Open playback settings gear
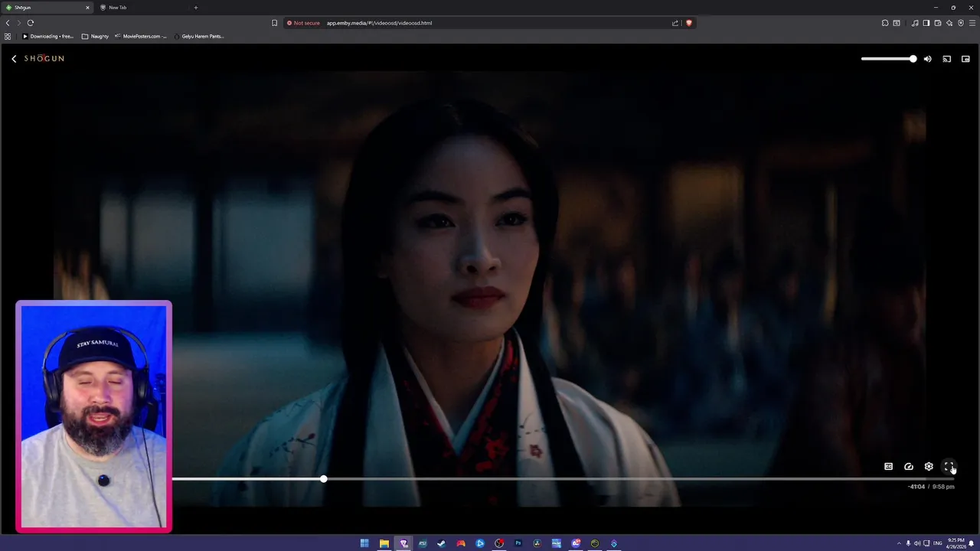This screenshot has height=551, width=980. point(929,466)
